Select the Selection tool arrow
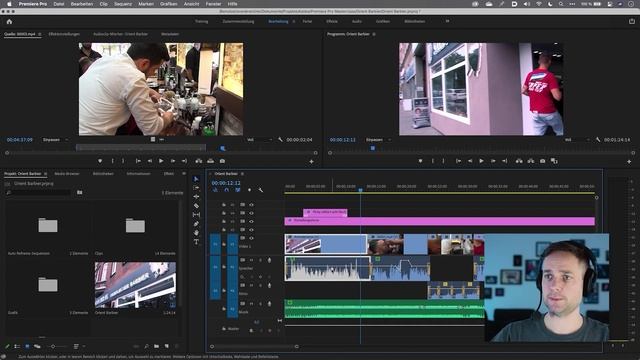Image resolution: width=640 pixels, height=360 pixels. click(x=196, y=179)
